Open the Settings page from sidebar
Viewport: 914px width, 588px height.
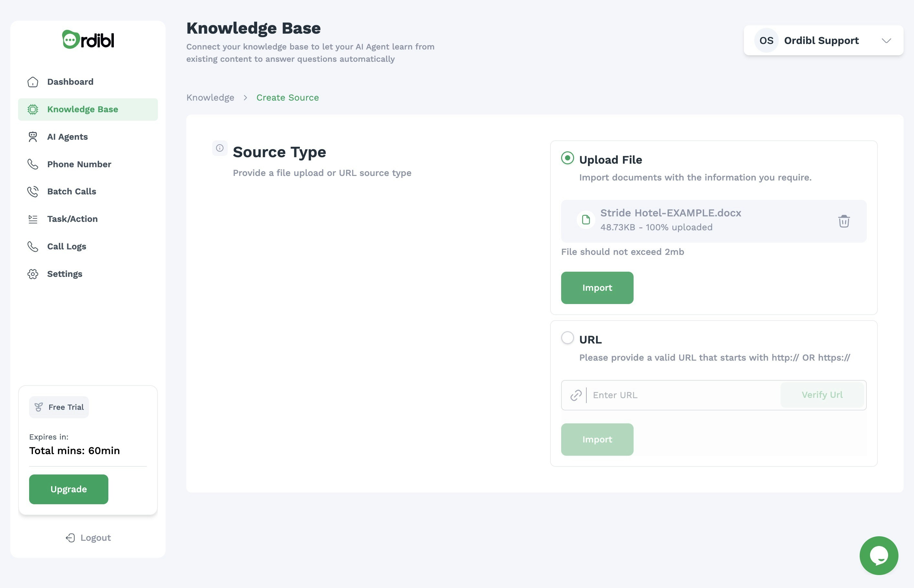64,274
